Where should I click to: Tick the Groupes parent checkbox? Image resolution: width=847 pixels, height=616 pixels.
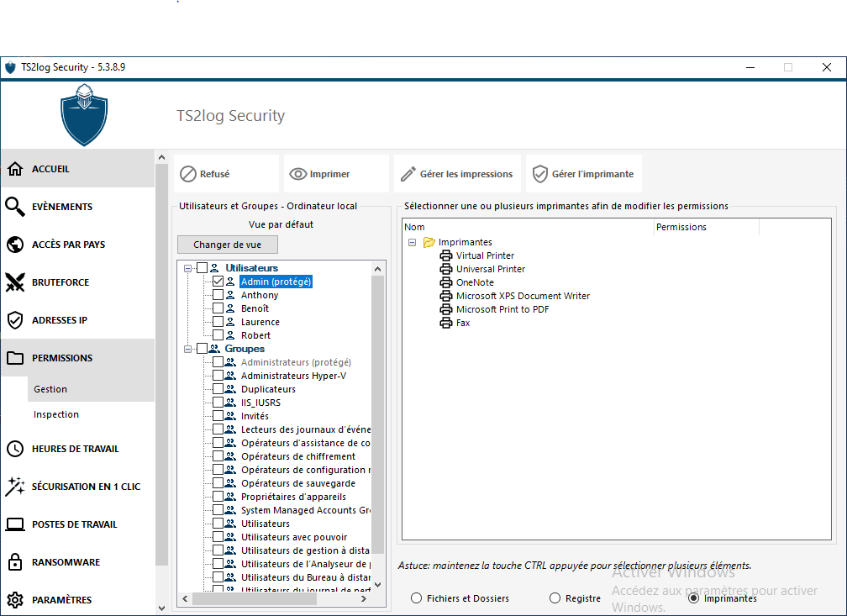[x=202, y=349]
